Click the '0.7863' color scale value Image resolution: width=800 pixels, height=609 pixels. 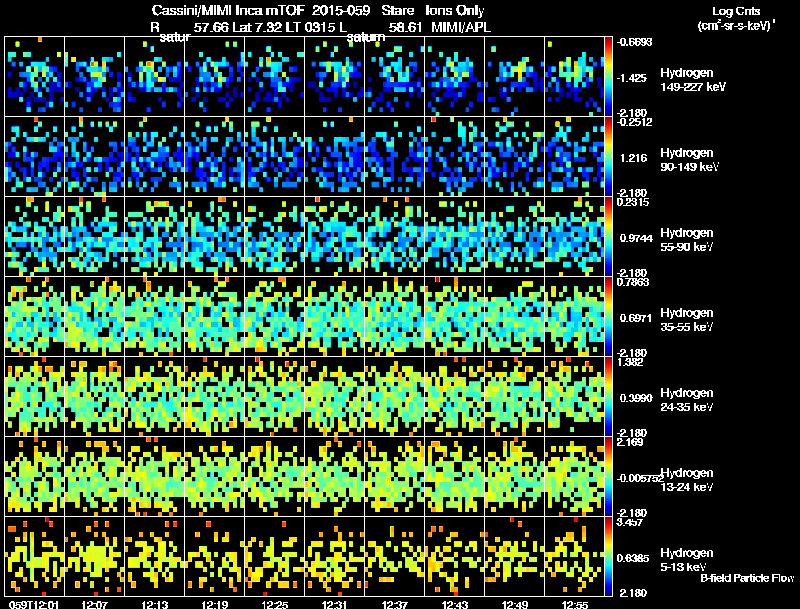pyautogui.click(x=633, y=282)
